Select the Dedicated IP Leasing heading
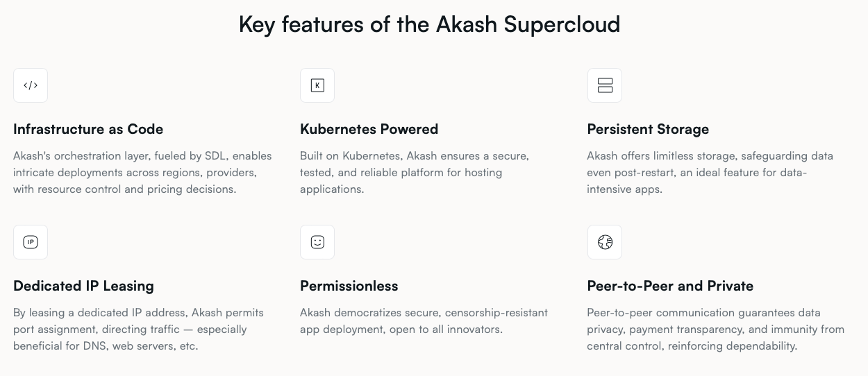868x376 pixels. (x=83, y=286)
